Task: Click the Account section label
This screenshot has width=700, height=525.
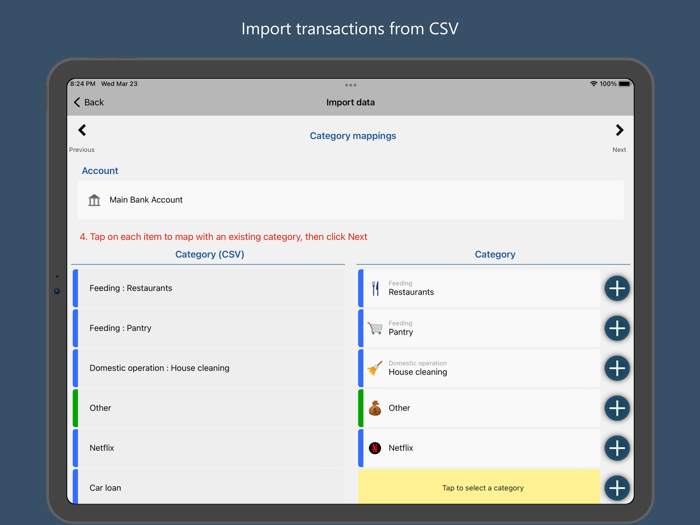Action: tap(100, 171)
